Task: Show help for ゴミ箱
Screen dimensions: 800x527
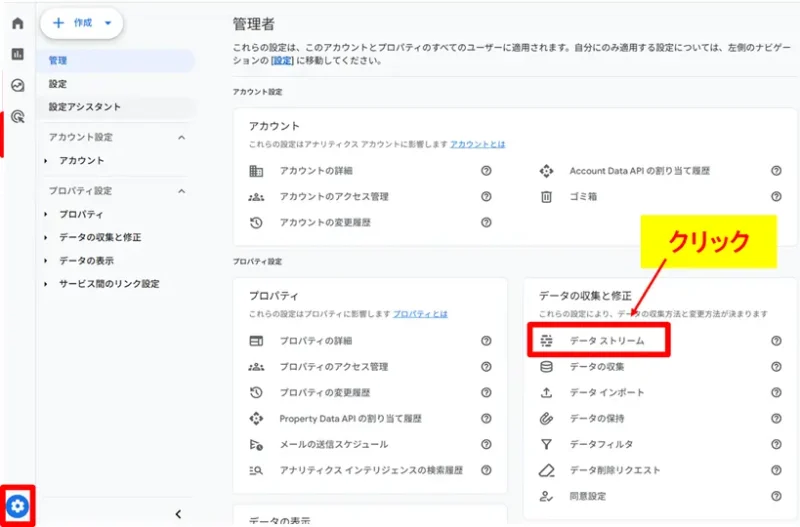Action: [776, 196]
